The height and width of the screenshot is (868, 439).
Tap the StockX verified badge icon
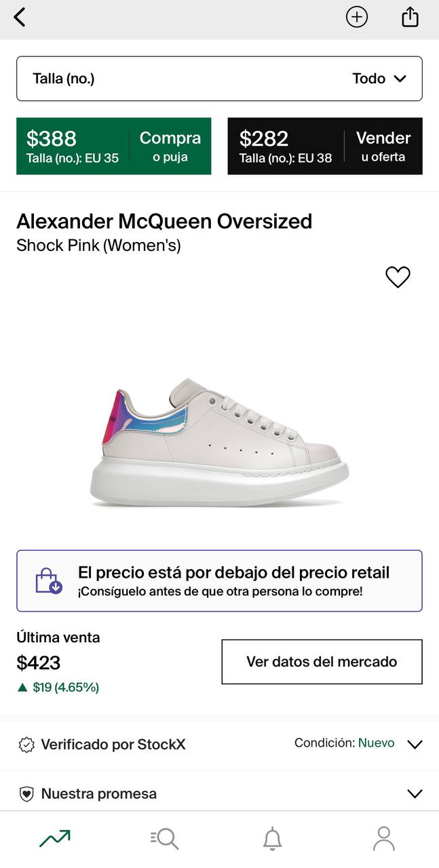pos(26,745)
